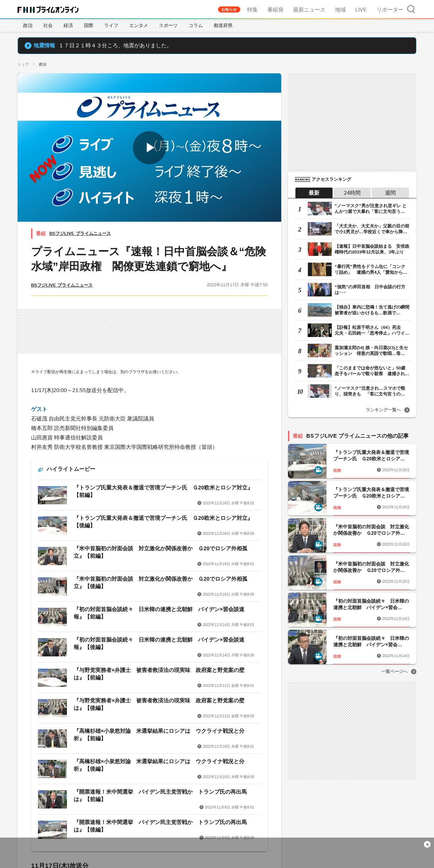Open 最新ニュース in the top navigation
434x868 pixels.
pos(309,10)
